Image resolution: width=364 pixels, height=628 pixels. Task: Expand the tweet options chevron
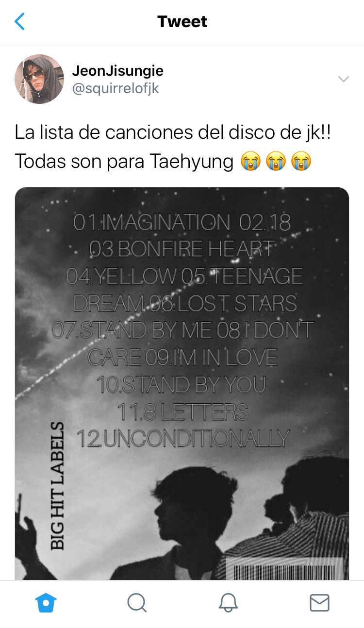pos(343,79)
